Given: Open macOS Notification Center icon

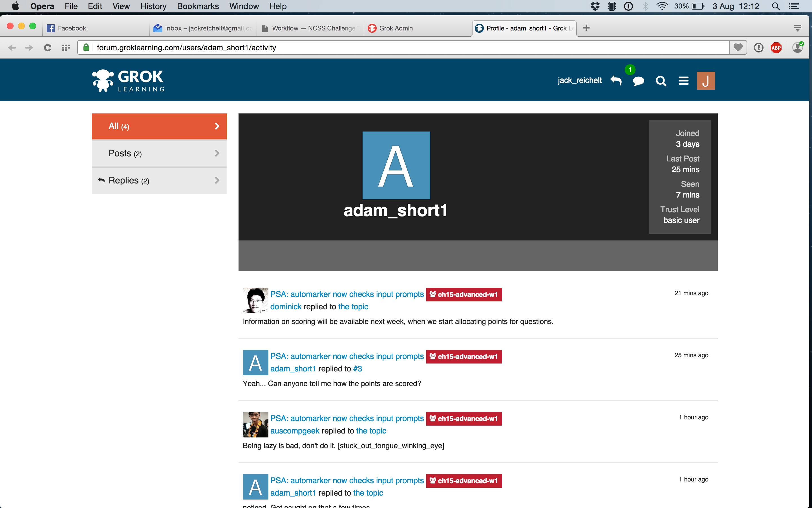Looking at the screenshot, I should pos(794,6).
